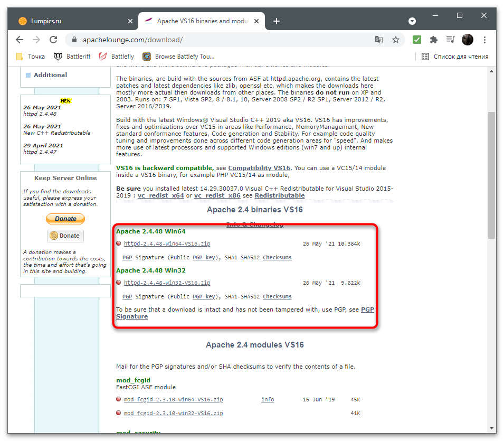Select the mod_fcgid heading
The height and width of the screenshot is (441, 504).
pos(133,380)
